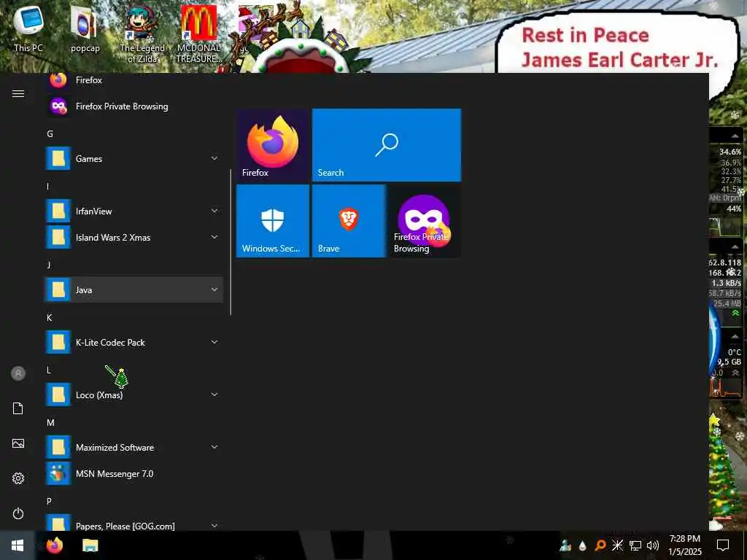747x560 pixels.
Task: Click the letter P section header
Action: [x=49, y=501]
